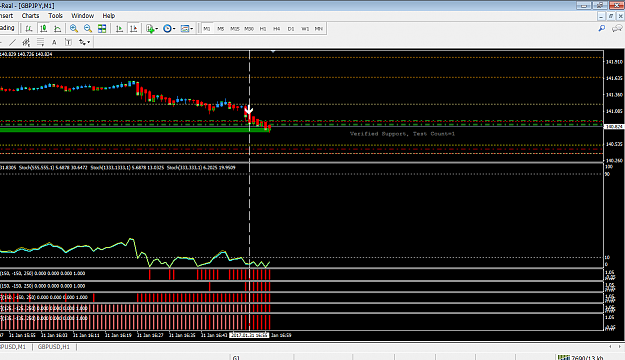625x360 pixels.
Task: Select the MN timeframe
Action: [x=318, y=29]
